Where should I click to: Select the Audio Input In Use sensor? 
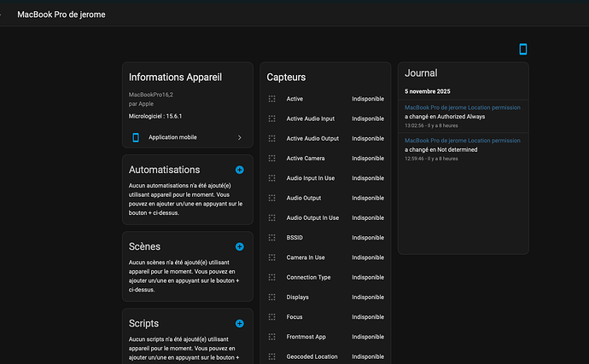tap(311, 178)
